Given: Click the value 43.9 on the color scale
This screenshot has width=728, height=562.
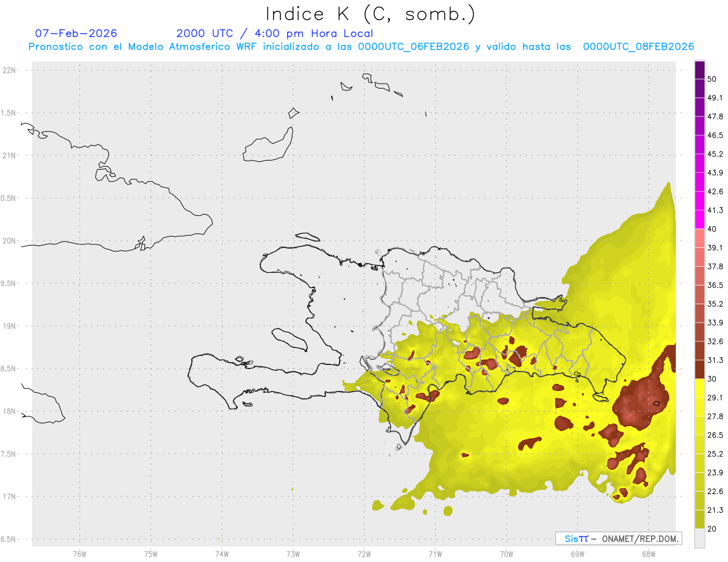Looking at the screenshot, I should click(715, 173).
